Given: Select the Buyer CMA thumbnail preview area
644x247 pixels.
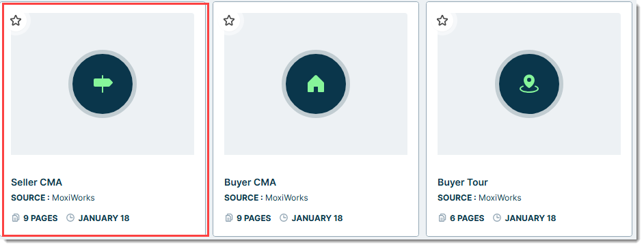Looking at the screenshot, I should tap(316, 84).
